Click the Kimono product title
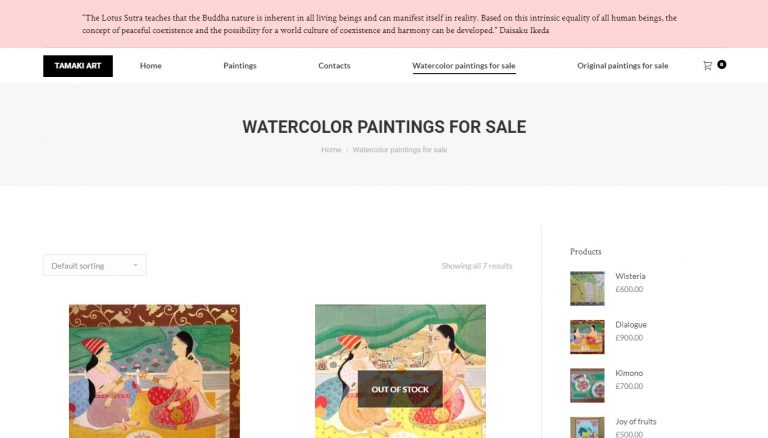The image size is (768, 438). click(x=629, y=373)
